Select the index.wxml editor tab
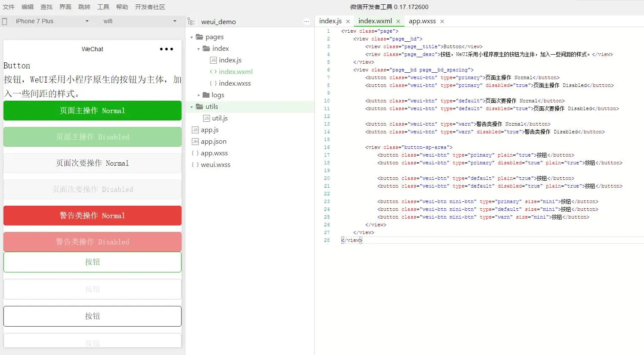Viewport: 644px width, 355px height. (x=375, y=21)
